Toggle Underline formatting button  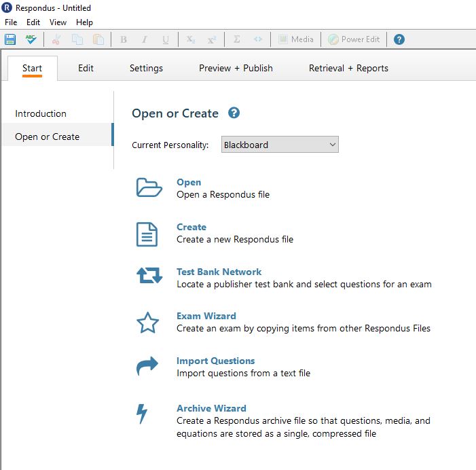166,39
